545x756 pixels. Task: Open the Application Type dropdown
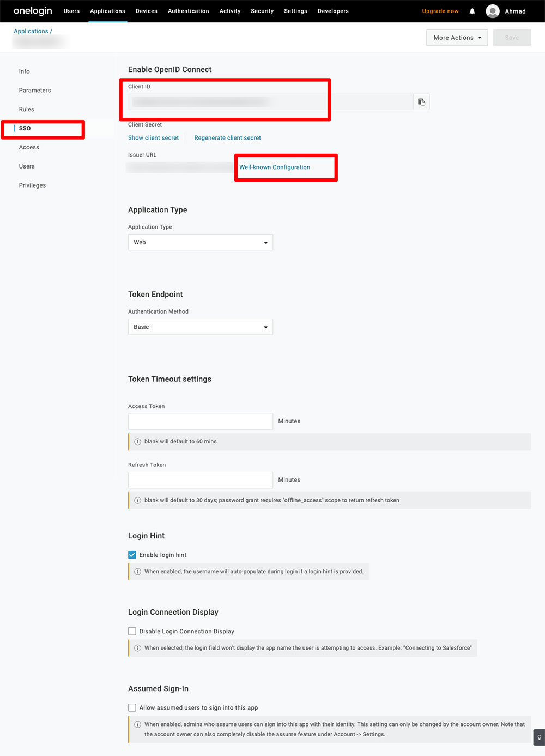click(200, 242)
